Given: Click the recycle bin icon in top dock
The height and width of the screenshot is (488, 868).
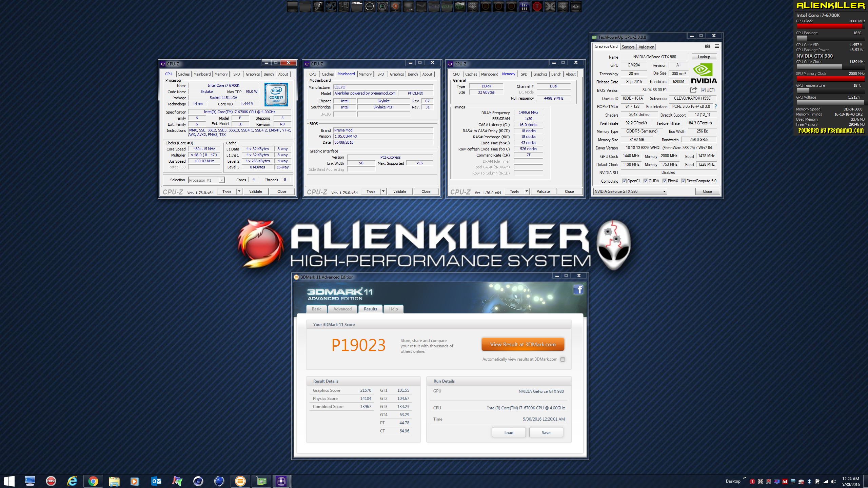Looking at the screenshot, I should (576, 6).
